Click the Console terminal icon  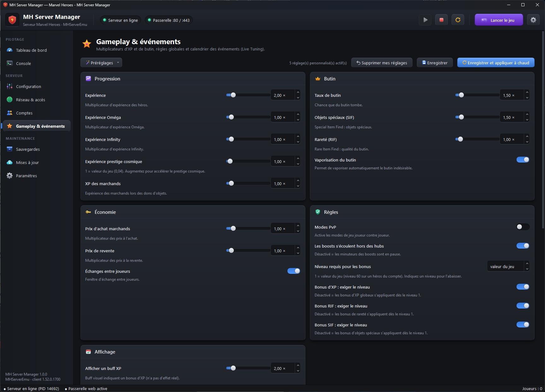(x=10, y=63)
